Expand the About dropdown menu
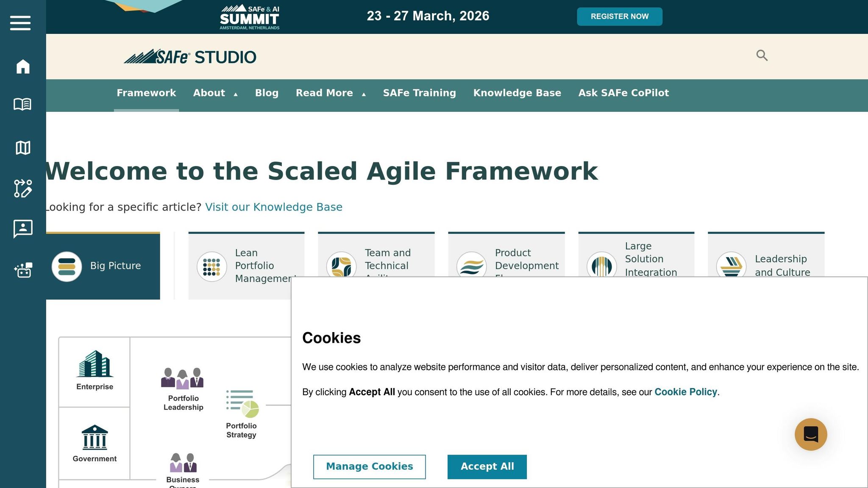 point(215,93)
